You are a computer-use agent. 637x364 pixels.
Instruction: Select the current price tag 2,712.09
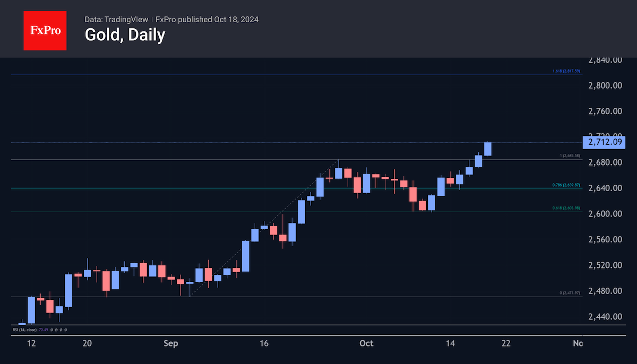pyautogui.click(x=604, y=142)
